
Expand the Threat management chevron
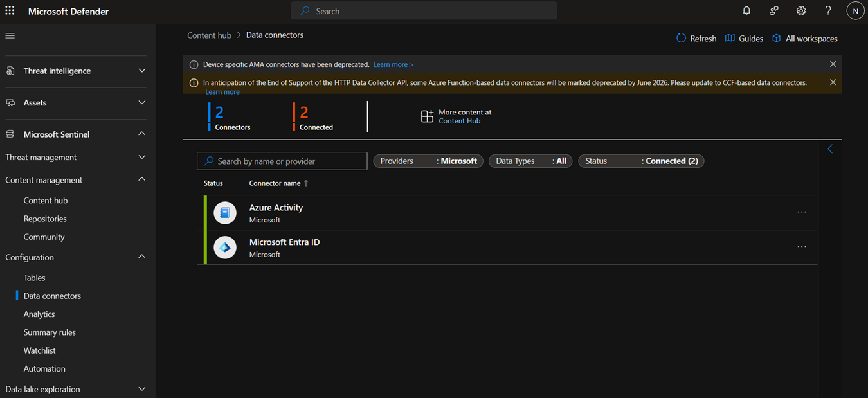142,157
